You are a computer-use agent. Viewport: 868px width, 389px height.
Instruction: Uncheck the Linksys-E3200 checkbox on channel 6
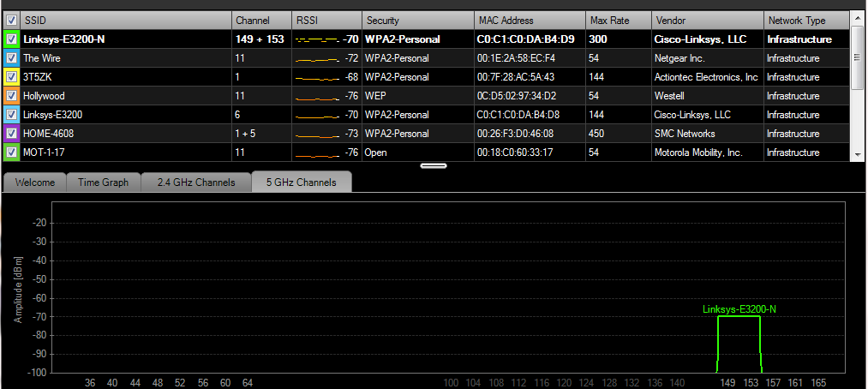11,115
